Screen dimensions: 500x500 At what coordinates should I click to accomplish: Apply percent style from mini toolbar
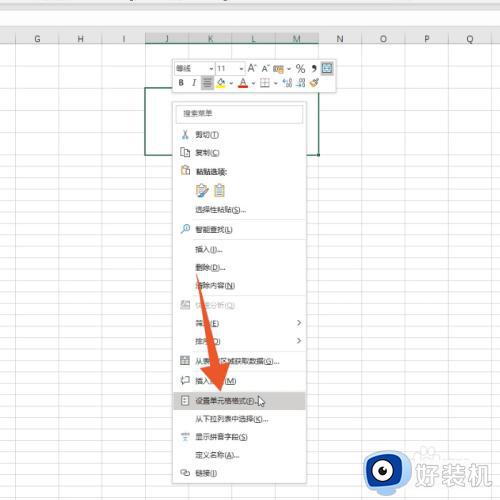[300, 69]
